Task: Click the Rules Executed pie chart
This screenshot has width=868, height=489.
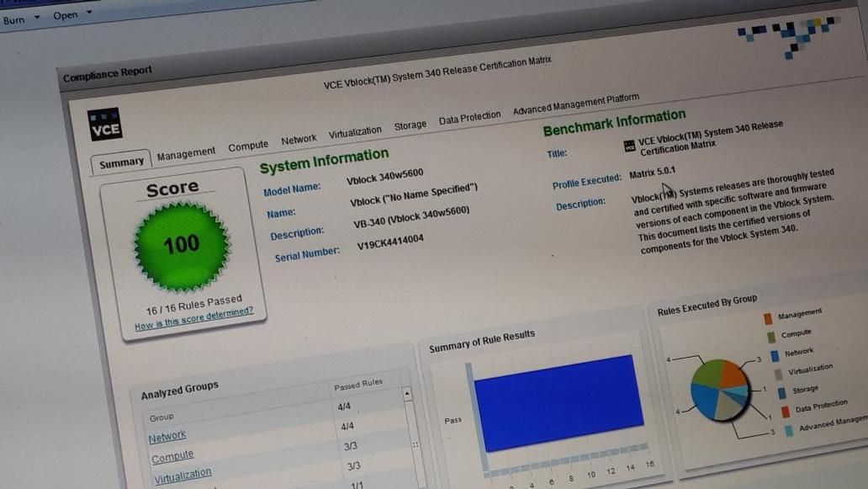Action: point(720,389)
